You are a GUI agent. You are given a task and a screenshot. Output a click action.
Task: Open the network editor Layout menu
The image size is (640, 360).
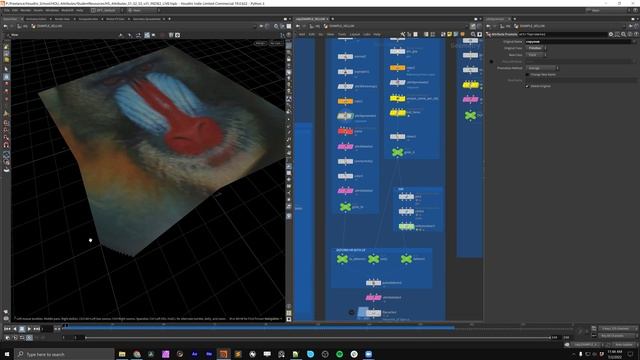(355, 34)
